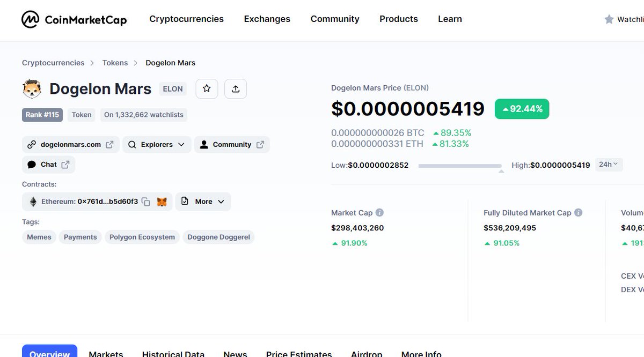Image resolution: width=644 pixels, height=357 pixels.
Task: Click the Rank #115 badge
Action: 42,115
